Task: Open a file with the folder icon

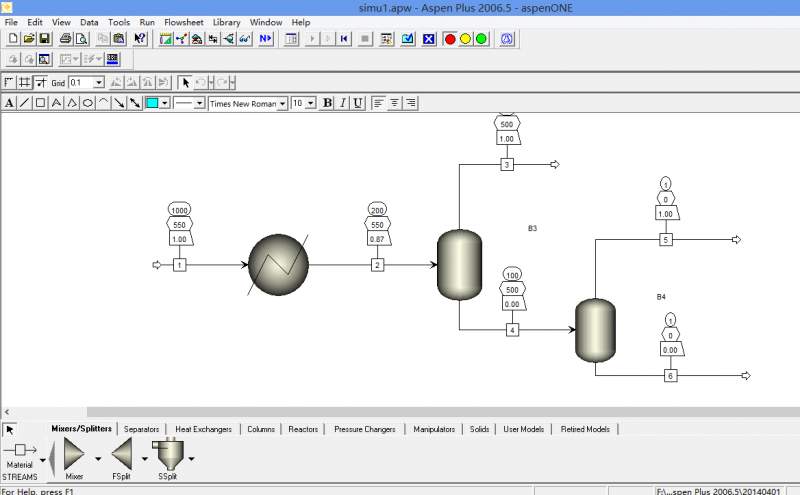Action: [x=29, y=39]
